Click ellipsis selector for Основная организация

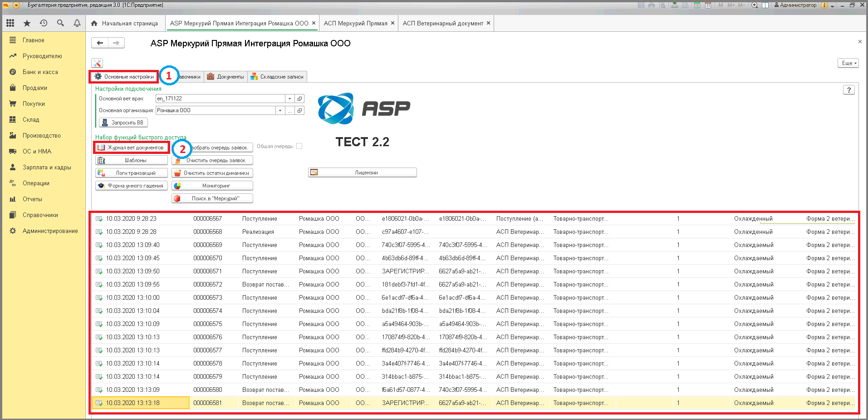pos(289,110)
